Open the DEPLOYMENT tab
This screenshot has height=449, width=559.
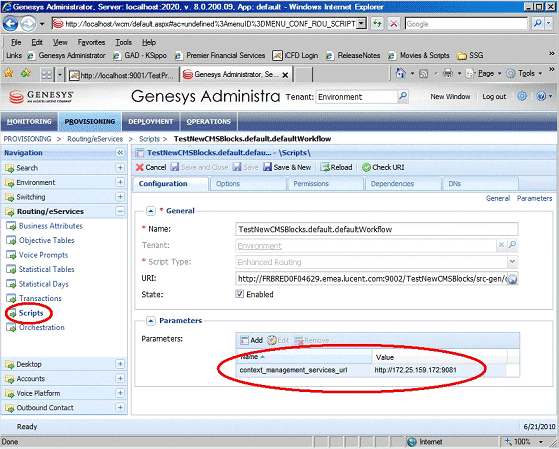[x=151, y=122]
